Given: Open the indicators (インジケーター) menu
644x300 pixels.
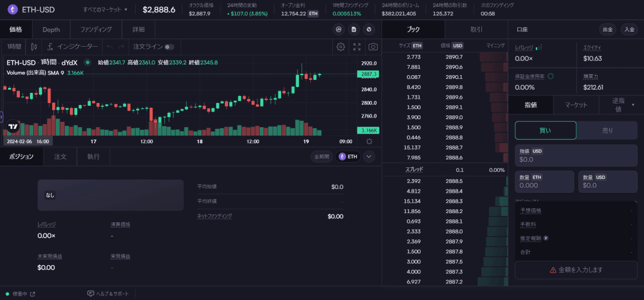Looking at the screenshot, I should click(x=72, y=47).
